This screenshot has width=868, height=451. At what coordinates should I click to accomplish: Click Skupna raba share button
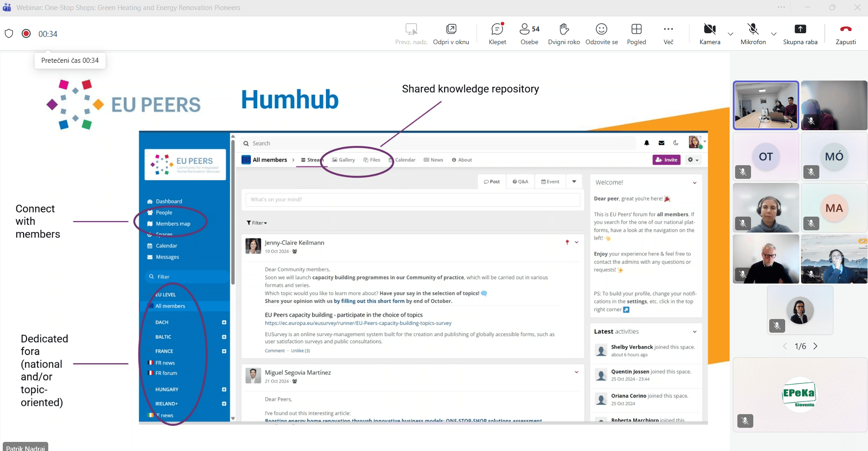coord(800,34)
